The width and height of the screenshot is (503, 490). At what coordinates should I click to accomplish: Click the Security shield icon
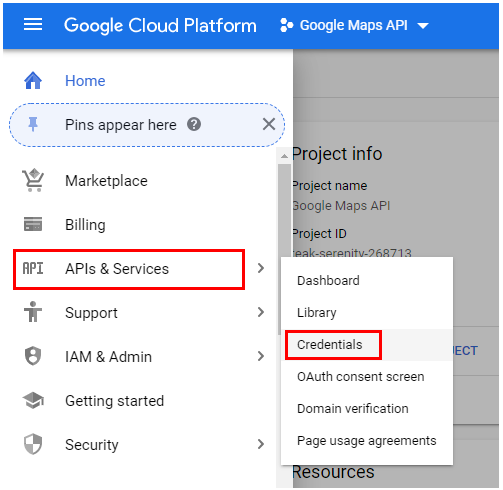click(x=33, y=444)
